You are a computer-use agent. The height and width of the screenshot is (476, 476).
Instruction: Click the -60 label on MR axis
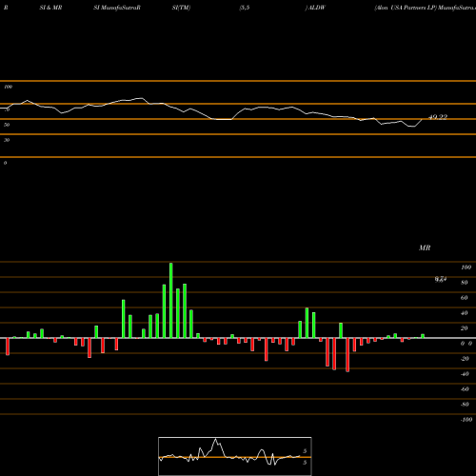point(465,389)
